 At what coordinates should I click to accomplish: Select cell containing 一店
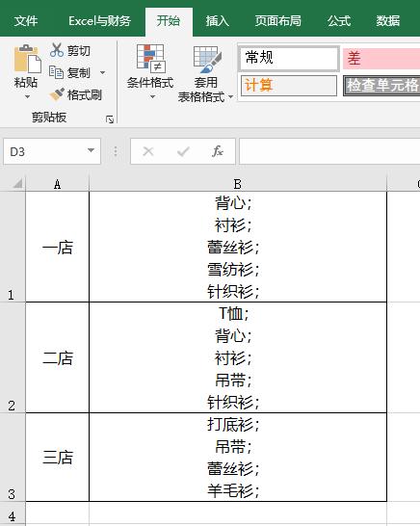tap(58, 247)
